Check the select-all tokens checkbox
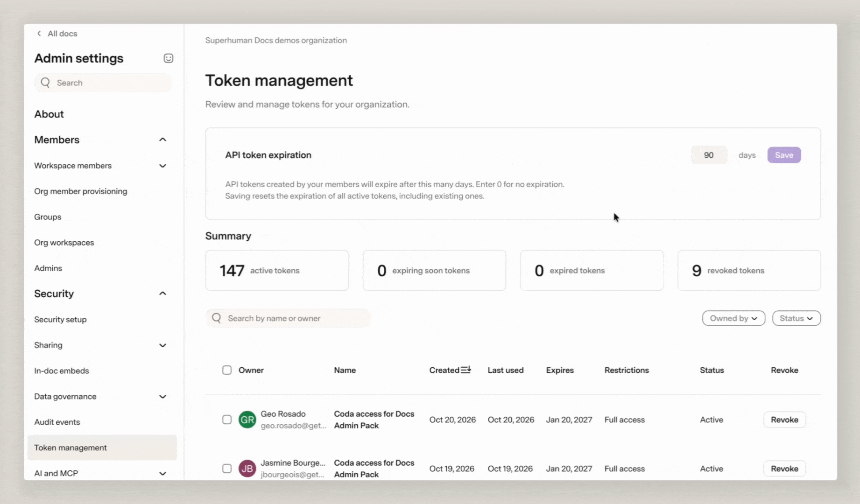 (227, 370)
